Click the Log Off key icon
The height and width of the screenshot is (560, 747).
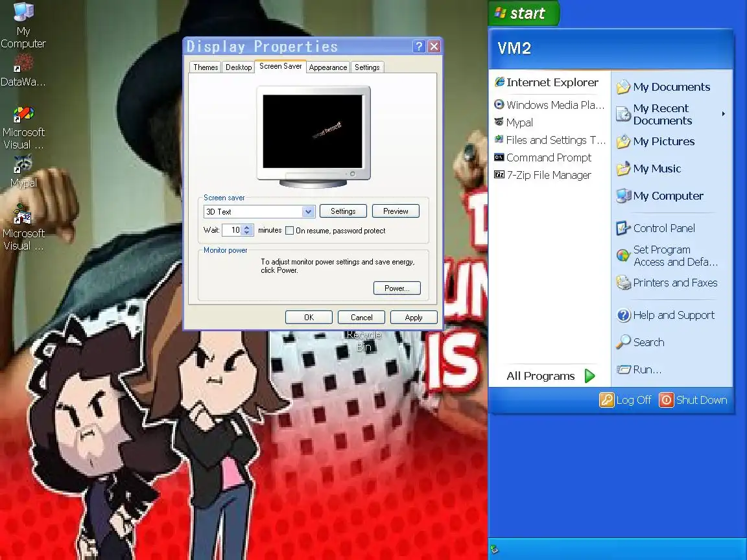606,400
